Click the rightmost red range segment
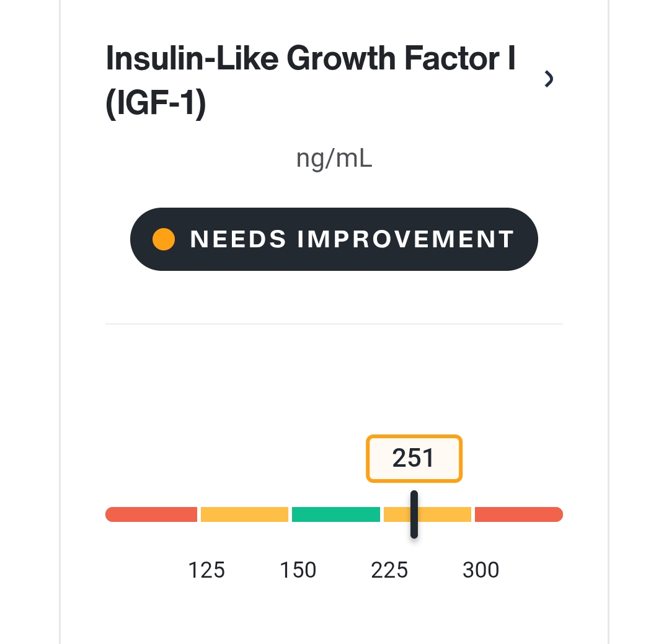Image resolution: width=669 pixels, height=644 pixels. [x=519, y=514]
